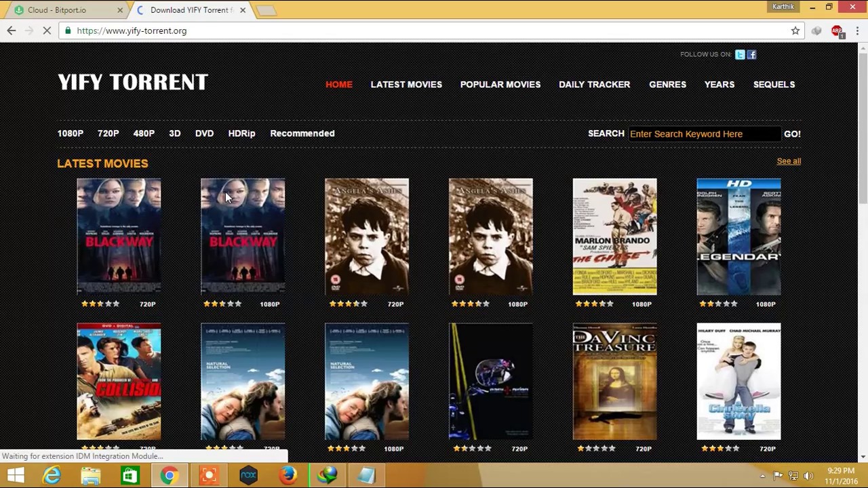Open the Chrome three-dot menu
This screenshot has width=868, height=488.
pyautogui.click(x=857, y=30)
